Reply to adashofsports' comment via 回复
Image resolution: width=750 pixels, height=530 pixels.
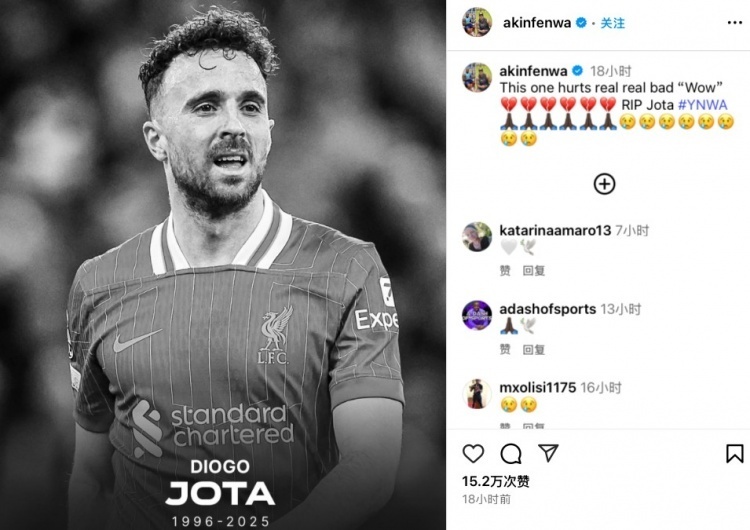point(534,350)
